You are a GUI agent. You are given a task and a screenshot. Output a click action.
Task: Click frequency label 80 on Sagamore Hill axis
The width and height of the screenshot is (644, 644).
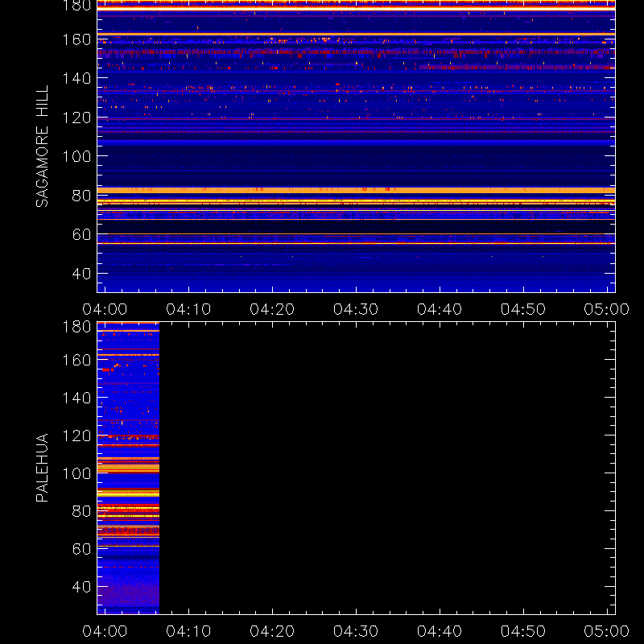pos(81,196)
